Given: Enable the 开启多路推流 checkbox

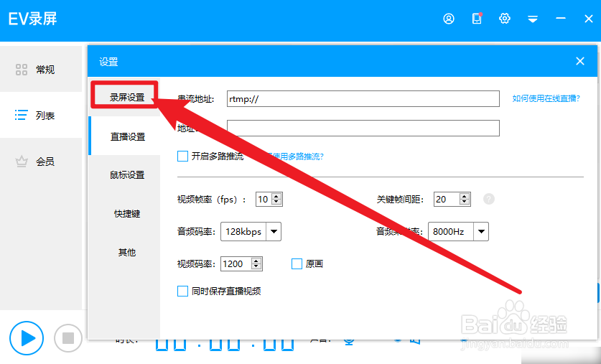Looking at the screenshot, I should pos(182,156).
